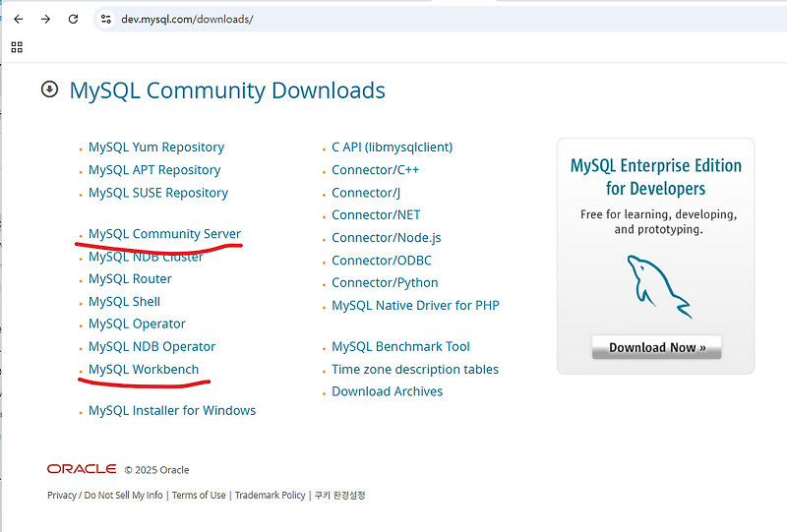Open Connector/Python link
The image size is (787, 532).
[385, 282]
